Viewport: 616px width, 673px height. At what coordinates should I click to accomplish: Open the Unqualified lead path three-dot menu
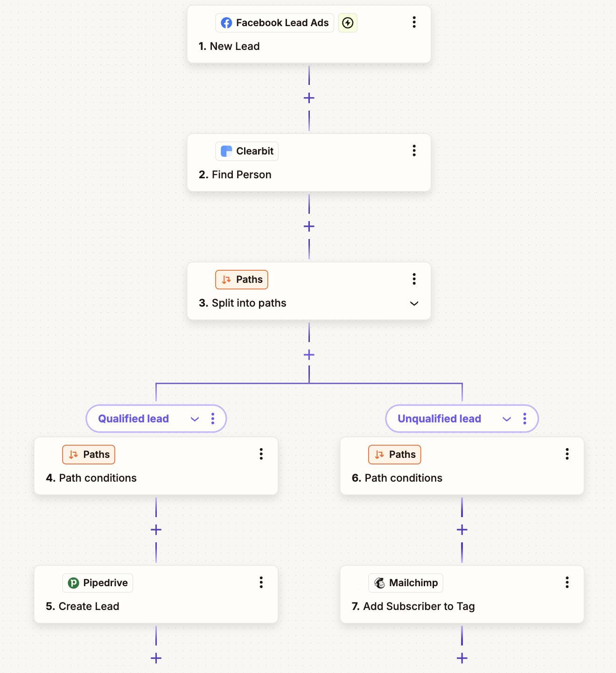(x=525, y=419)
